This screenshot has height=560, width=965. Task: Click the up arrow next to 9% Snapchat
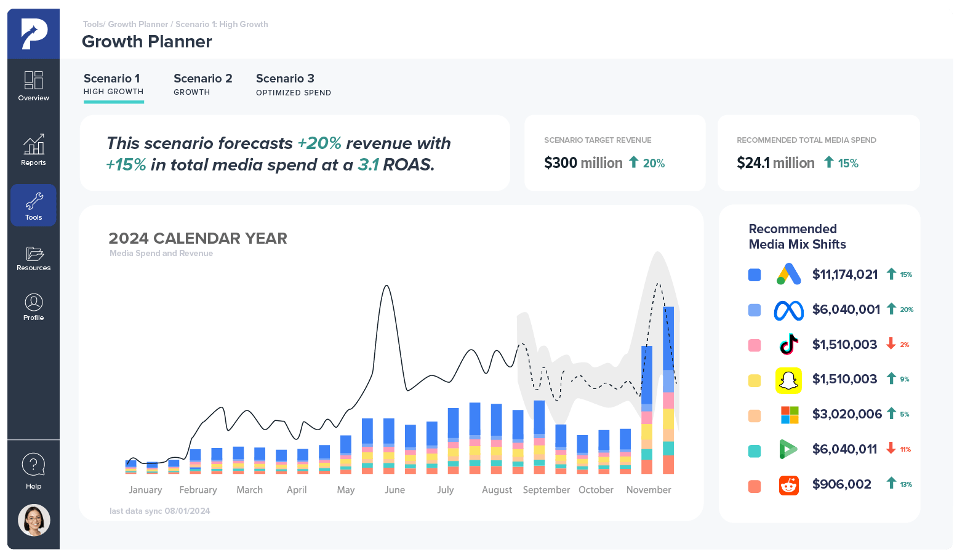pos(891,378)
